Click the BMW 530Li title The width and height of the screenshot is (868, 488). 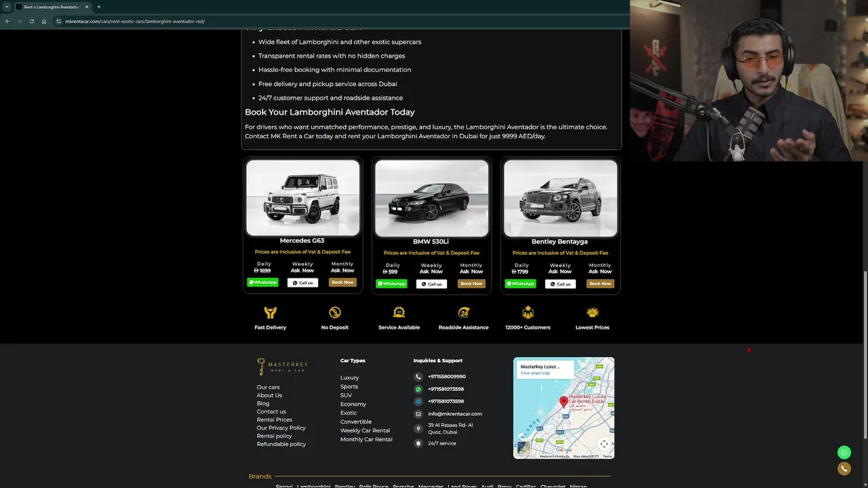click(x=431, y=241)
